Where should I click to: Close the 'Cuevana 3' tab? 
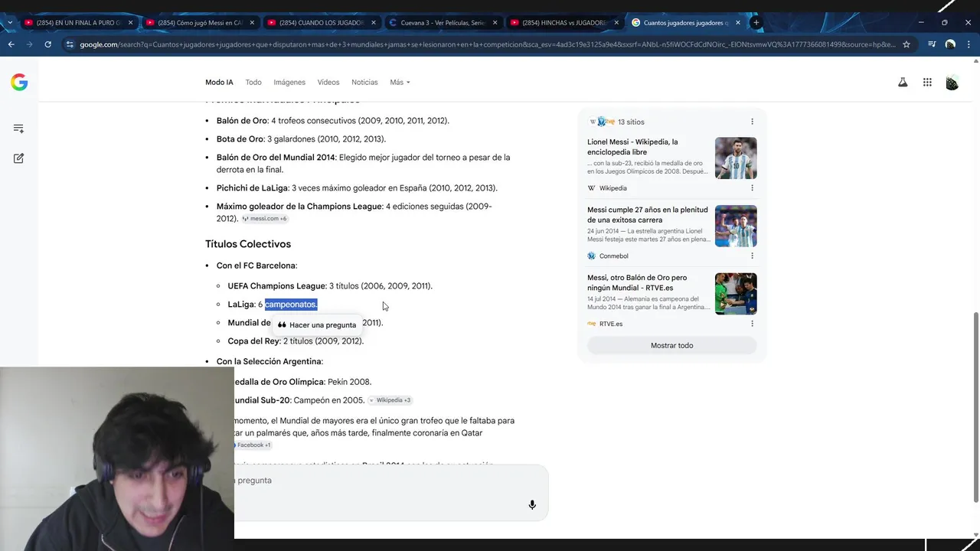pos(495,23)
